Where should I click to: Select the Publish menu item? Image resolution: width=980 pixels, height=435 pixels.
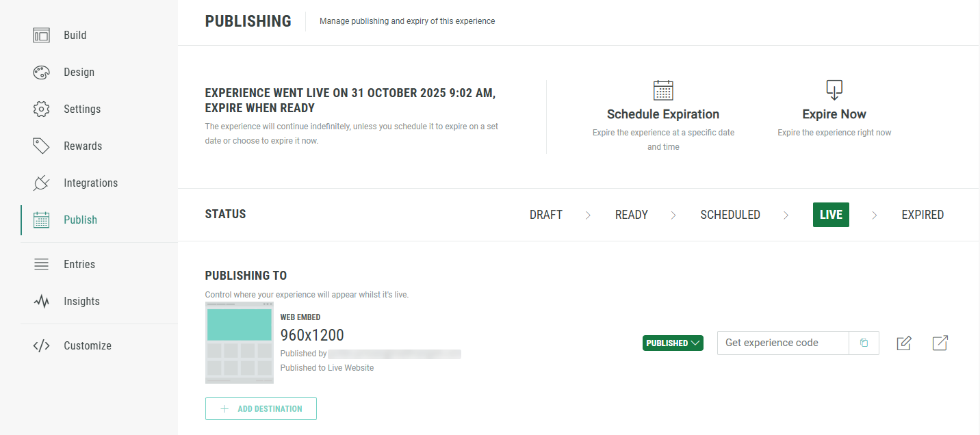(80, 220)
